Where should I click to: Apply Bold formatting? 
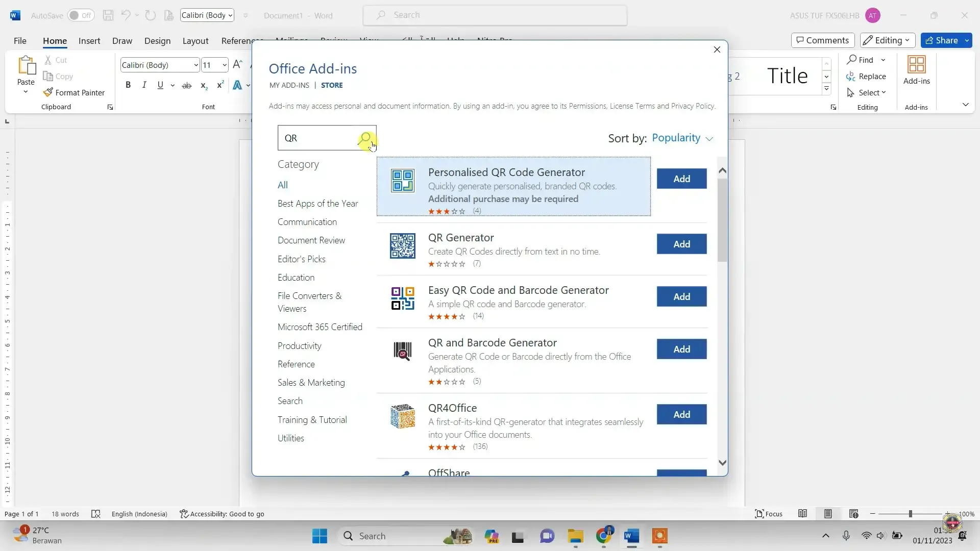pos(128,85)
